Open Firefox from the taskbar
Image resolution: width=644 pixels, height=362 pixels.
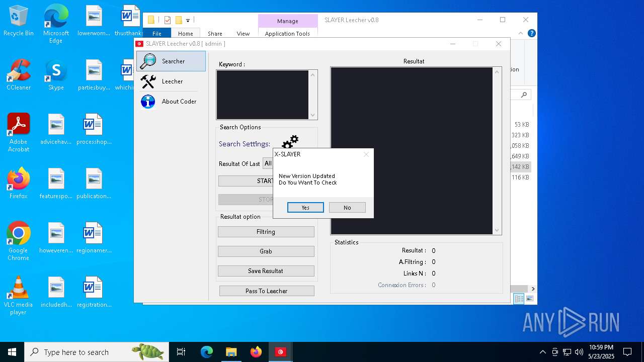coord(256,352)
